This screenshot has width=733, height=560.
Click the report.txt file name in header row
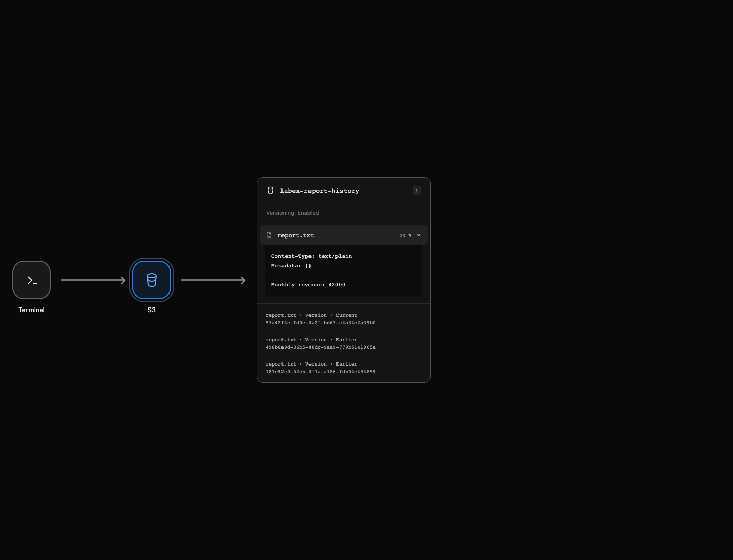pyautogui.click(x=296, y=235)
